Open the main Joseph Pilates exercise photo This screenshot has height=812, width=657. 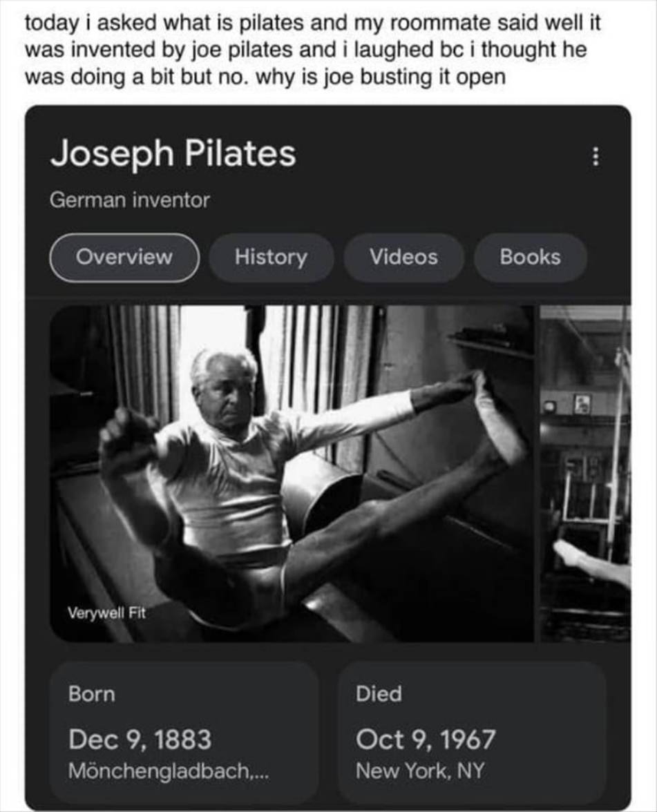[x=292, y=473]
